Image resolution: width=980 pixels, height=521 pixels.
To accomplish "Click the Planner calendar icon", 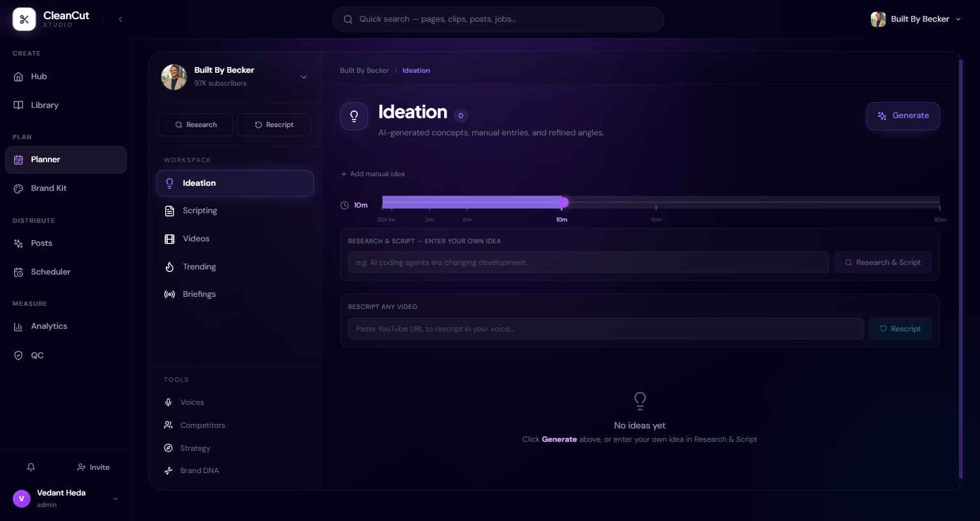I will point(19,160).
